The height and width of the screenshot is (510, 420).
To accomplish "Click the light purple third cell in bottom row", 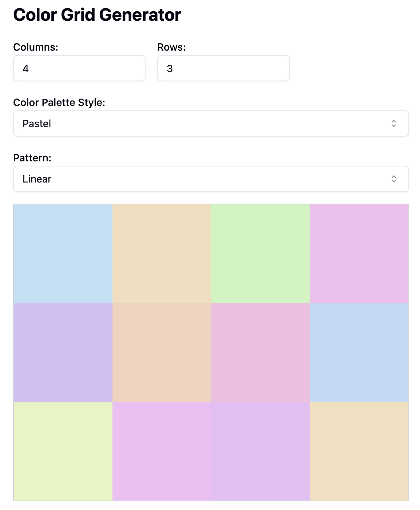I will (x=260, y=451).
